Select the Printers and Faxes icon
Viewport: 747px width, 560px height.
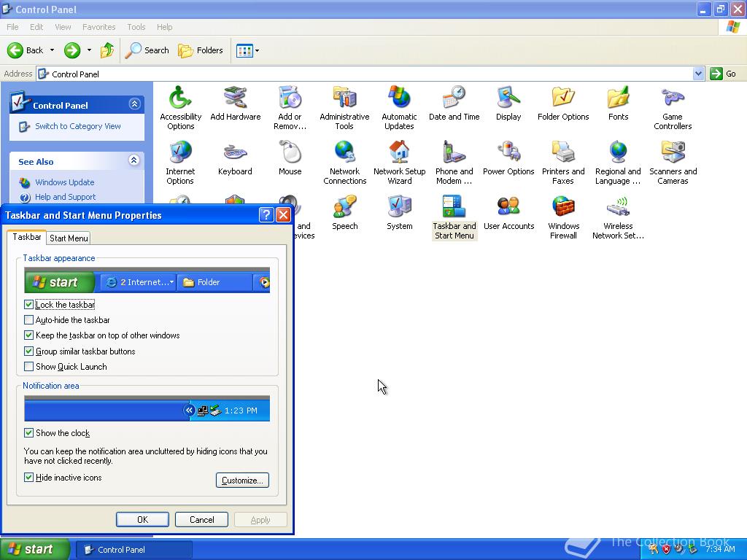tap(563, 163)
